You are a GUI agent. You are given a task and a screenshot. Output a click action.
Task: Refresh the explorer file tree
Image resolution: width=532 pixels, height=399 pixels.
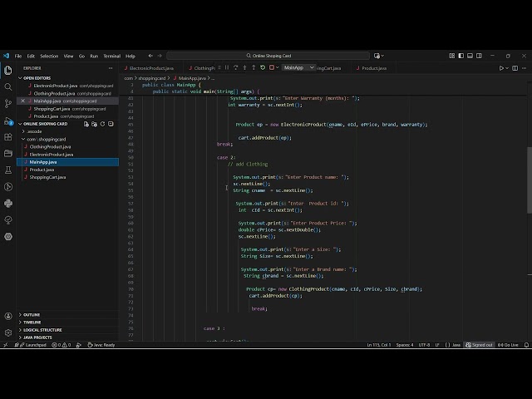pyautogui.click(x=102, y=124)
